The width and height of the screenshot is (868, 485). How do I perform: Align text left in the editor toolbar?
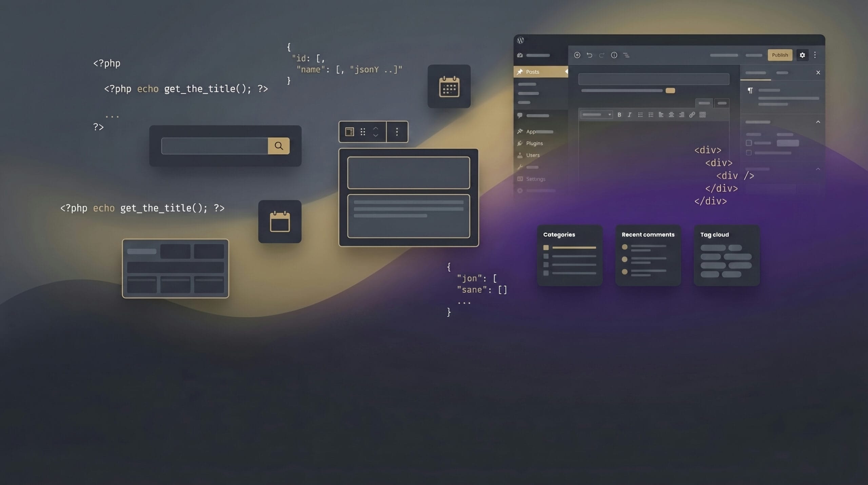point(661,115)
